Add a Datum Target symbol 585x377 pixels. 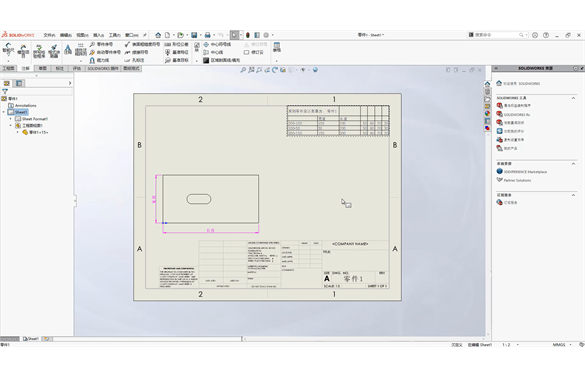point(176,60)
